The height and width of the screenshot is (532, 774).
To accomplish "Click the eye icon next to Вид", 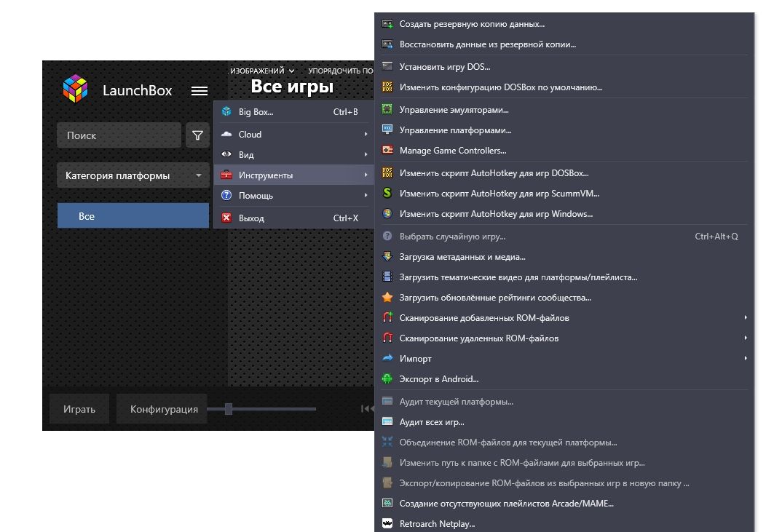I will tap(226, 154).
